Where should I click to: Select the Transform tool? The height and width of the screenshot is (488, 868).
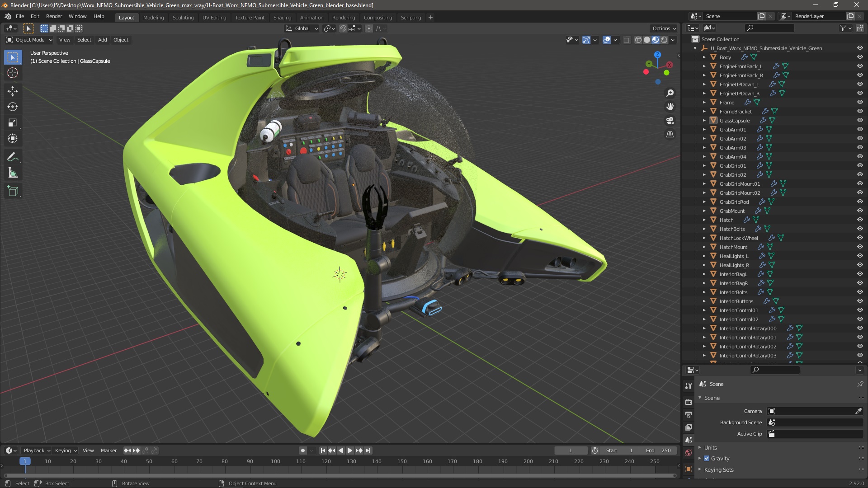[x=13, y=138]
